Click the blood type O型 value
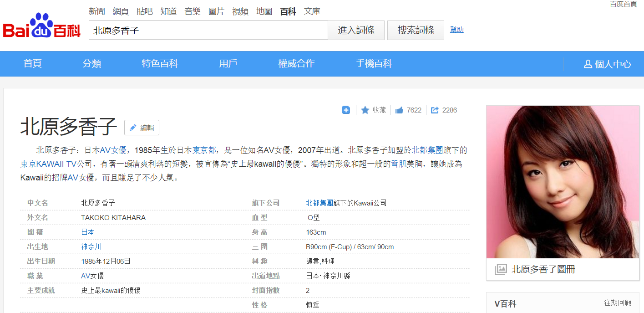644x313 pixels. 314,217
